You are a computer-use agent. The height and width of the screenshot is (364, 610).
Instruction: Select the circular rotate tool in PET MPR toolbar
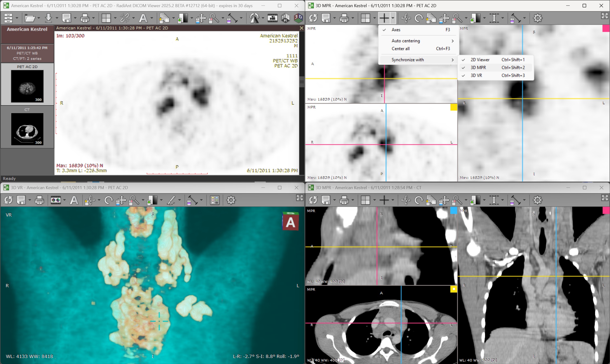pos(418,18)
